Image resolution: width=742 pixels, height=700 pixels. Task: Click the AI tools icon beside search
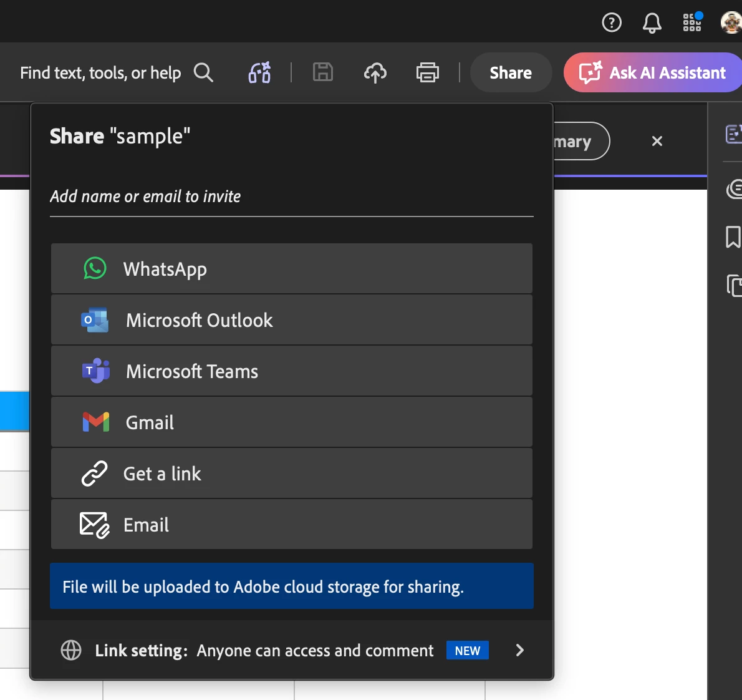pos(260,72)
